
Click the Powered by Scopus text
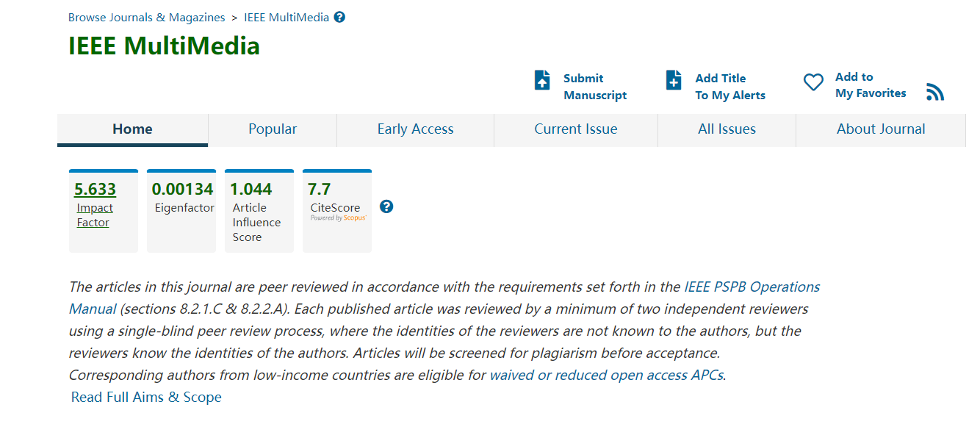point(338,218)
